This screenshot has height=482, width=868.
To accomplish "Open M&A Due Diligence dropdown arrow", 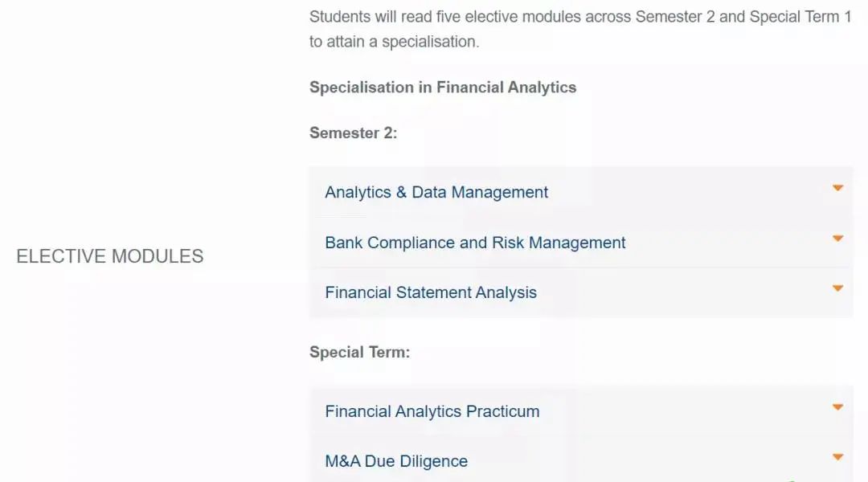I will click(x=837, y=457).
